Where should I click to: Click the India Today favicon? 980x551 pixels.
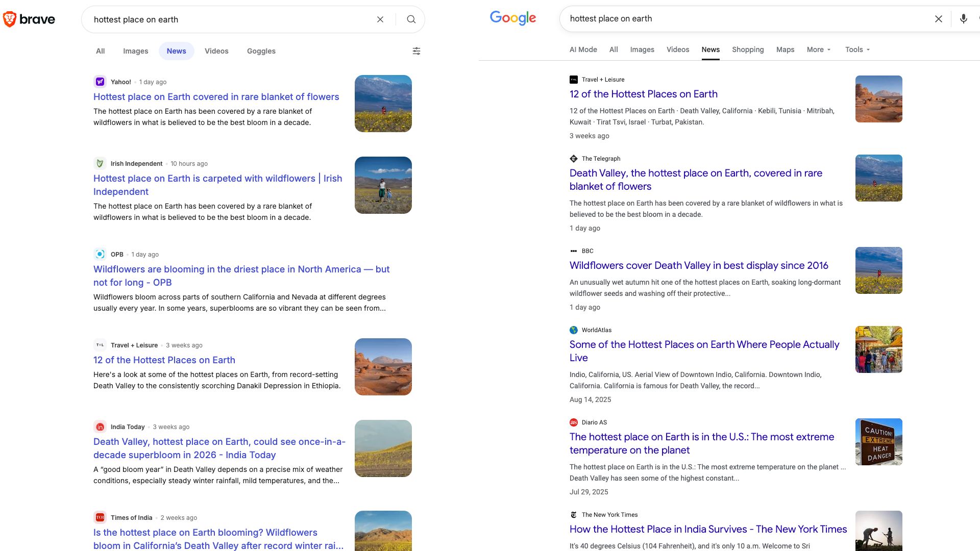pos(100,427)
